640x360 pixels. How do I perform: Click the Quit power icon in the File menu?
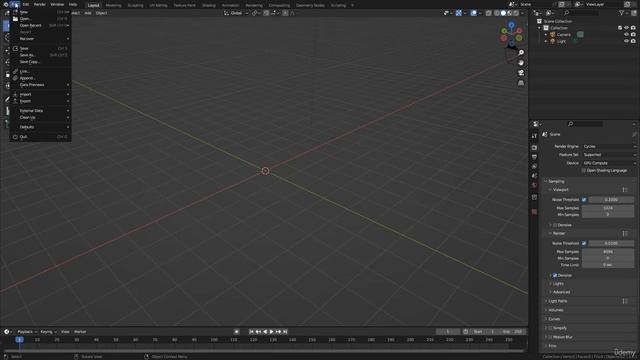click(x=15, y=137)
